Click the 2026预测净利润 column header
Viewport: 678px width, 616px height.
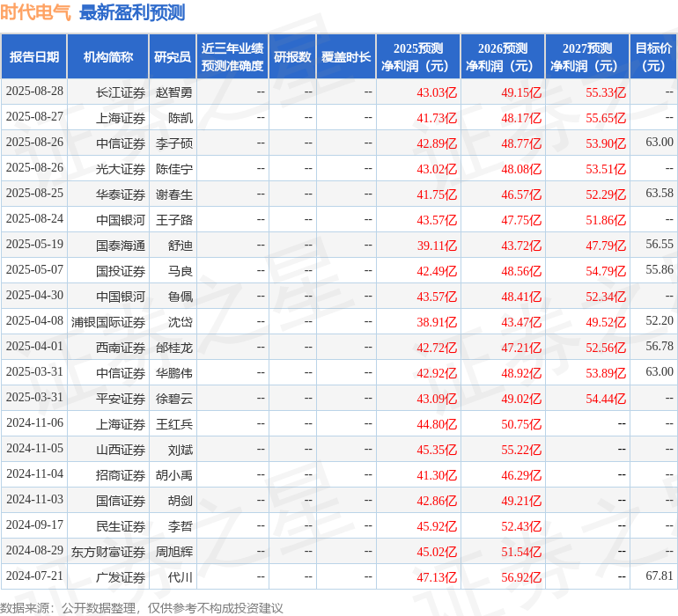pyautogui.click(x=503, y=56)
